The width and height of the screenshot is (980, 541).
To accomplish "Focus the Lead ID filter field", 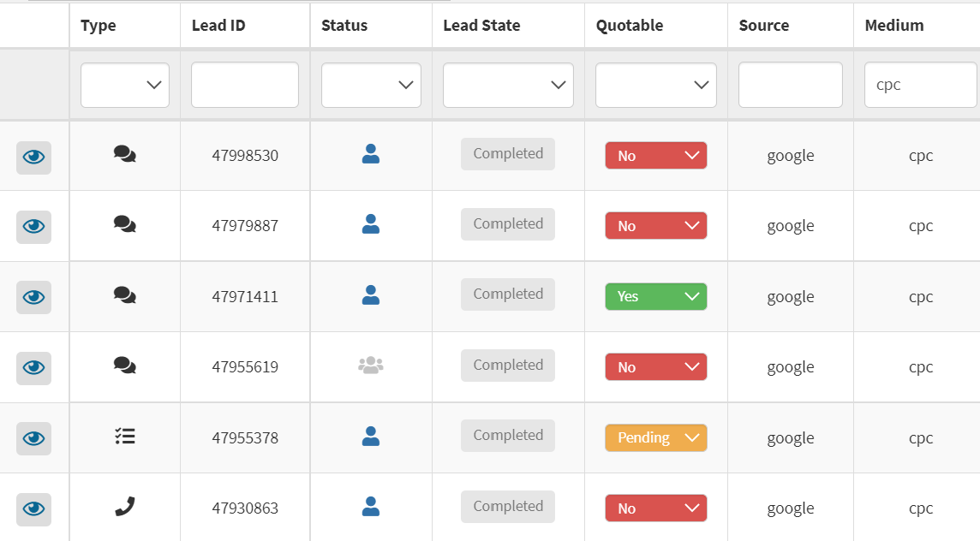I will tap(245, 85).
